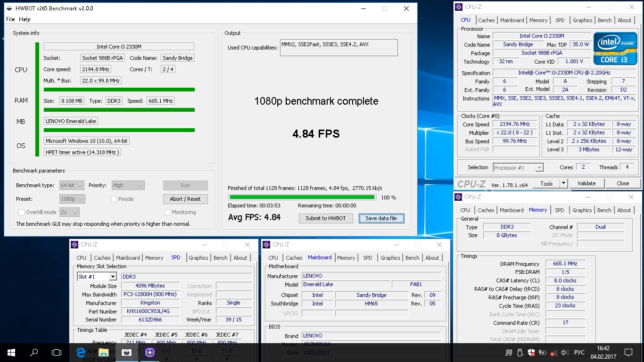Screen dimensions: 644x362
Task: Click the title icon of the CPU-Z Mainboard window
Action: click(267, 245)
